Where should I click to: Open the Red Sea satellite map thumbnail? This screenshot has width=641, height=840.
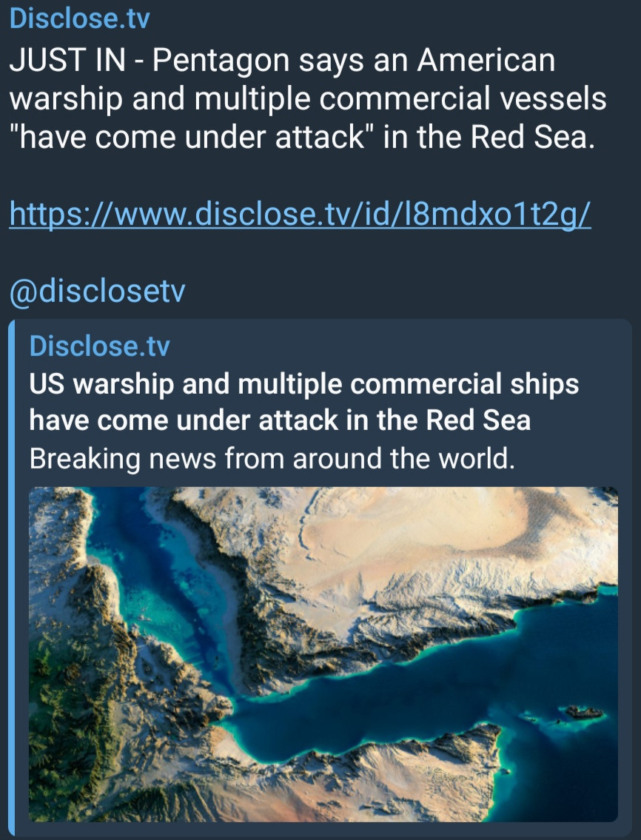tap(323, 654)
